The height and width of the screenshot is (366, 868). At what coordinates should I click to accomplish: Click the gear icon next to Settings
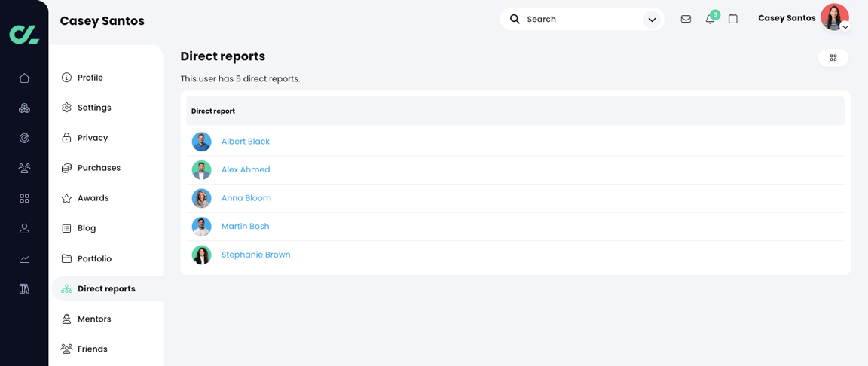pyautogui.click(x=66, y=108)
